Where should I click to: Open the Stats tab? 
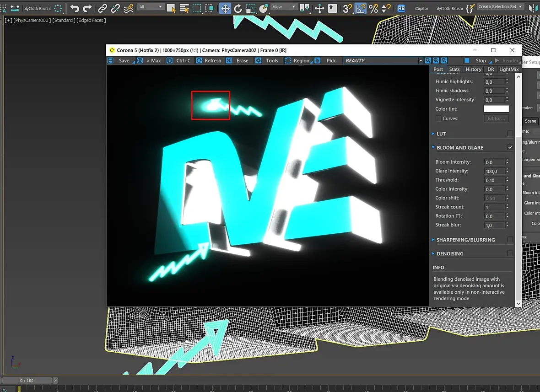454,70
